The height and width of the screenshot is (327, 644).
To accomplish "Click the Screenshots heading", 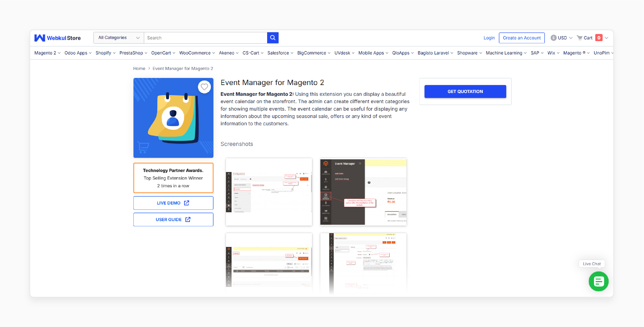I will pyautogui.click(x=237, y=144).
